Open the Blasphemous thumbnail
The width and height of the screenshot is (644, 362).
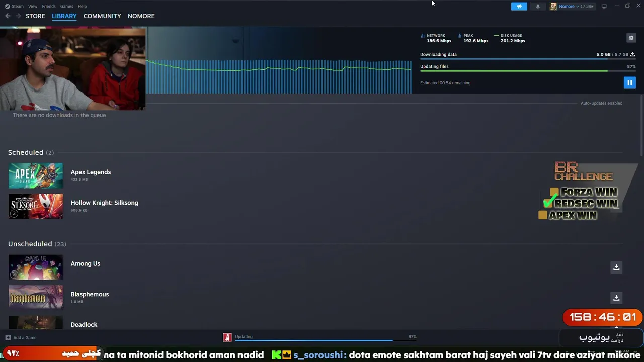(36, 298)
